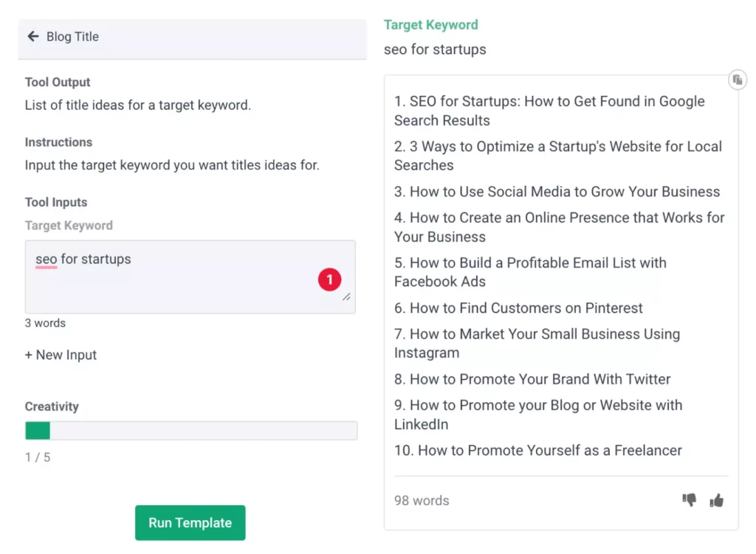Screen dimensions: 756x554
Task: Click the underlined word "seo" in the input
Action: click(x=46, y=260)
